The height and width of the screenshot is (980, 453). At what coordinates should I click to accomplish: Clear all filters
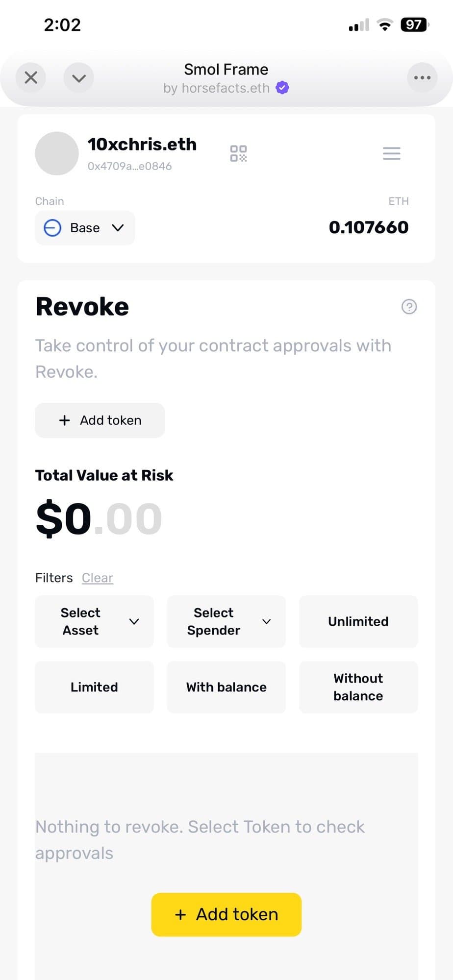click(x=98, y=578)
